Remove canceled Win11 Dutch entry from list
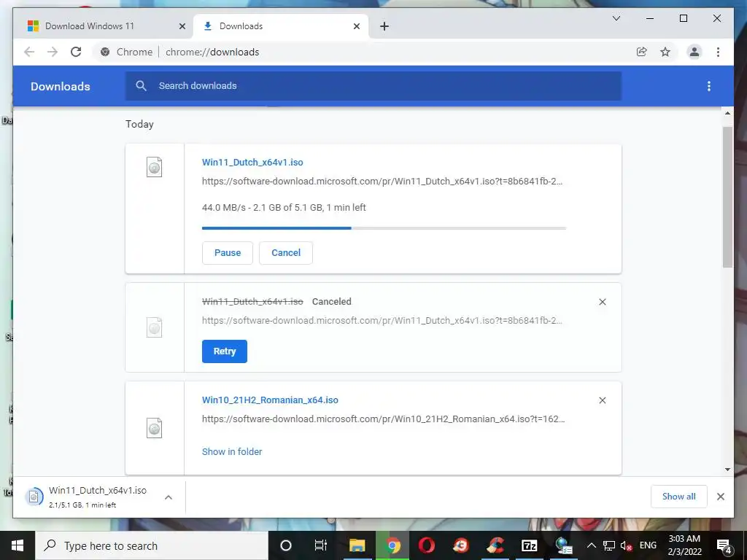This screenshot has width=747, height=560. pyautogui.click(x=602, y=302)
